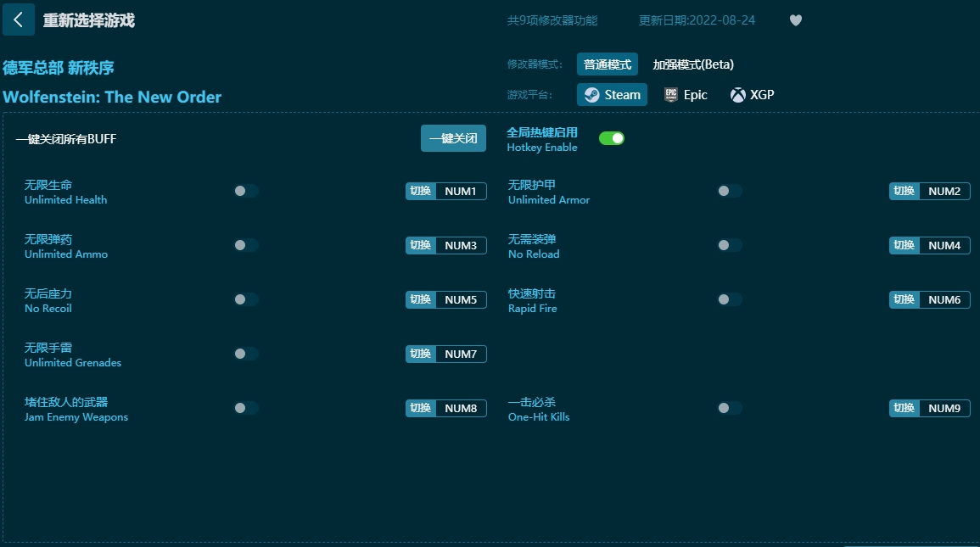The image size is (980, 547).
Task: Click 德军总部 新秩序 game name
Action: [59, 68]
